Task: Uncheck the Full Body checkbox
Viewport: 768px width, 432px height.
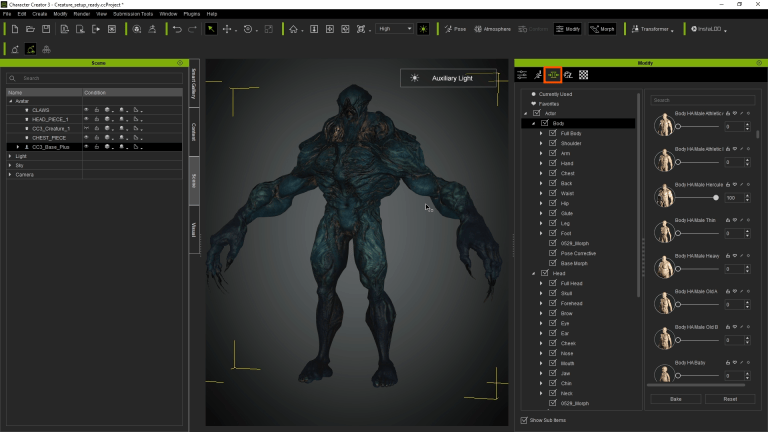Action: [552, 133]
